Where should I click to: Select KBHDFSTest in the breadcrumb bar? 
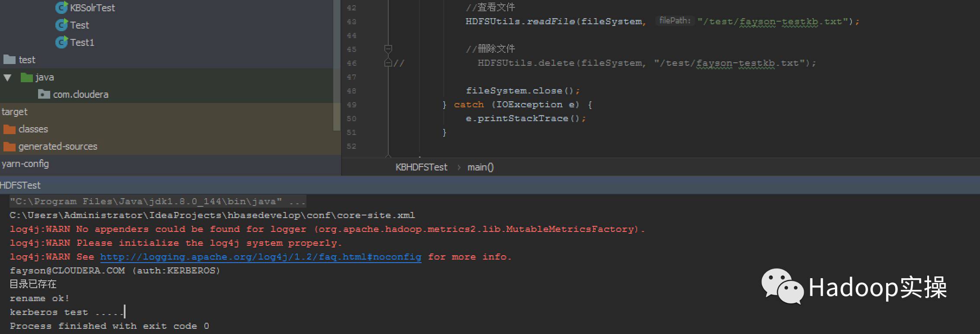(421, 167)
